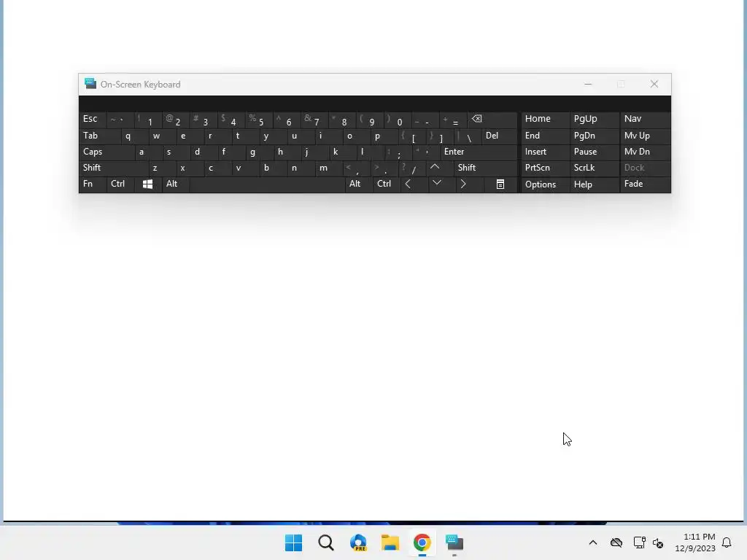This screenshot has height=560, width=747.
Task: Click the End key
Action: coord(545,136)
